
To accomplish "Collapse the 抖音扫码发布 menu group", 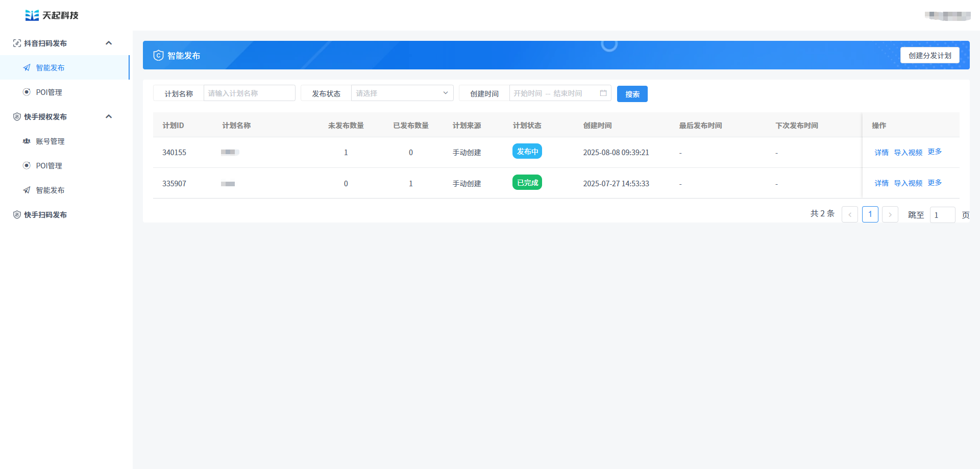I will [109, 43].
